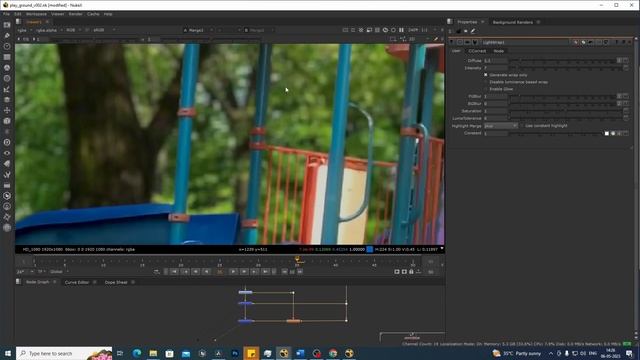Click the FGBlur value field
The height and width of the screenshot is (360, 640).
click(496, 97)
